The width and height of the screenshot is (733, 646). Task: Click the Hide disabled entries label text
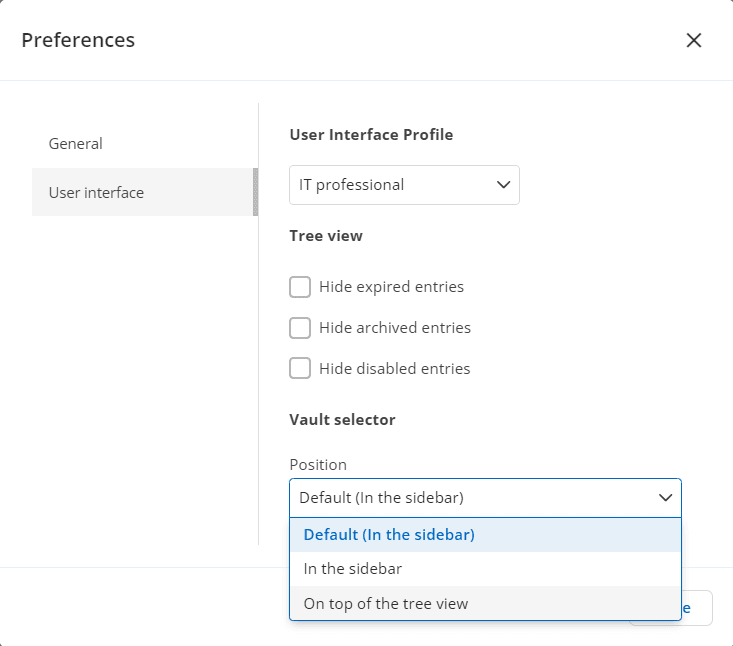(x=394, y=368)
